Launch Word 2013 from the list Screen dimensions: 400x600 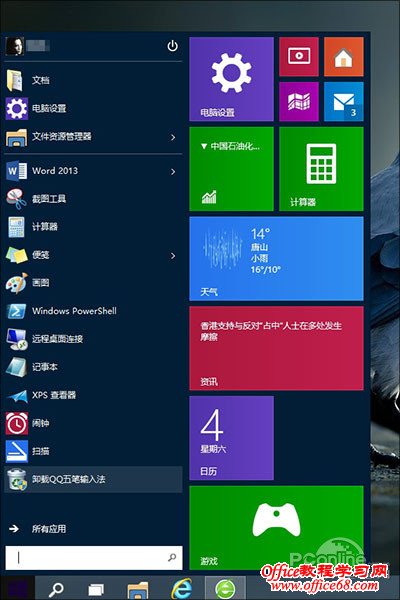click(x=93, y=171)
